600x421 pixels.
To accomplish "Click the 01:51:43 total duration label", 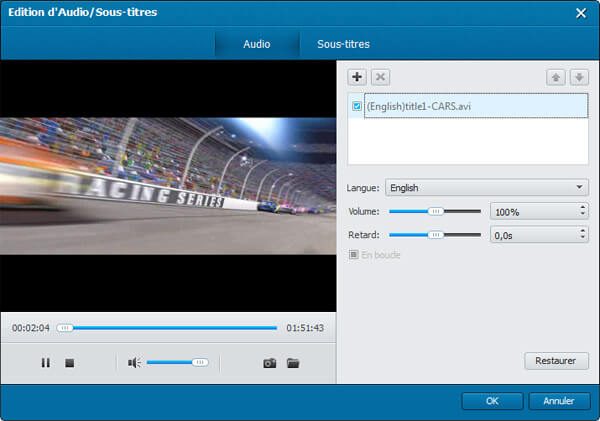I will (305, 328).
